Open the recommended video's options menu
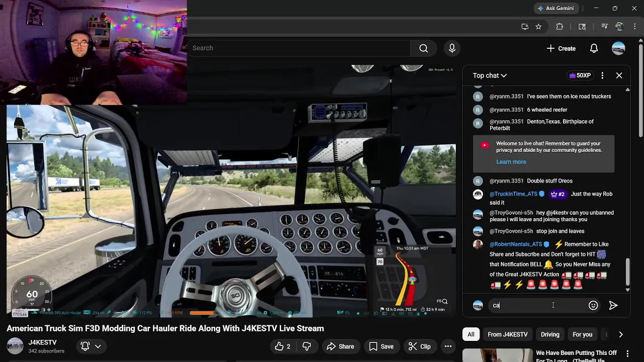The height and width of the screenshot is (362, 644). 627,354
